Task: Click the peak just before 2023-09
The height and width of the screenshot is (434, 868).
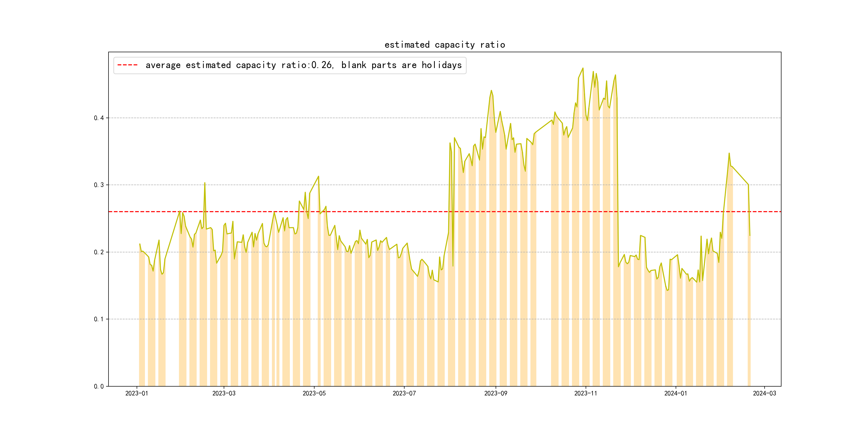Action: click(491, 90)
